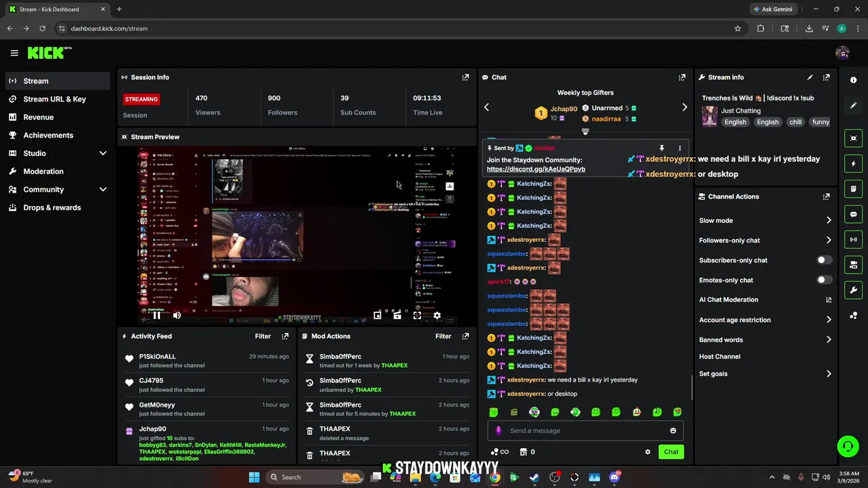Pause the stream preview playback

click(x=157, y=315)
